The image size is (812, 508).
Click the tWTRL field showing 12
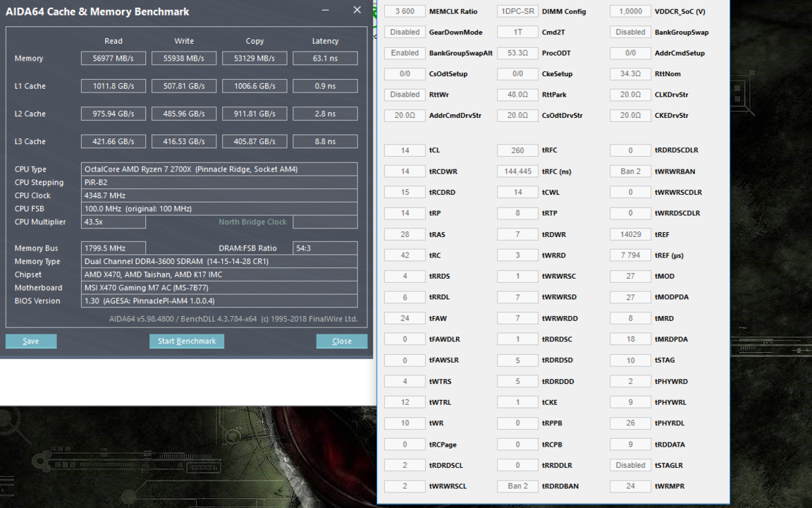(x=405, y=402)
